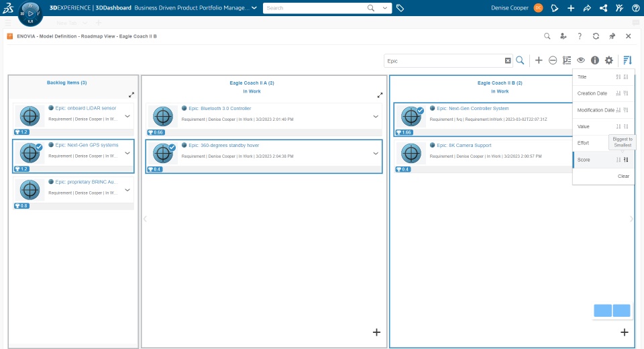Click the top bar plus (add) icon
Viewport: 644px width, 349px height.
click(x=571, y=8)
